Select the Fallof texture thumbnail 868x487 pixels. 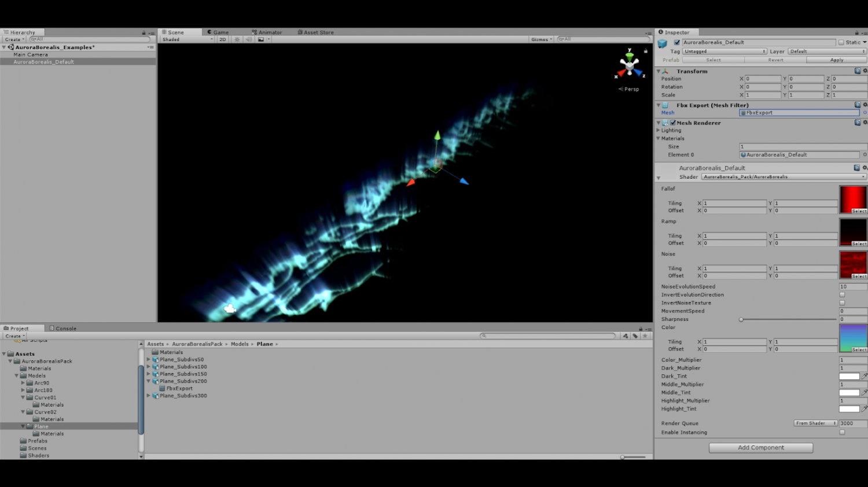point(853,200)
